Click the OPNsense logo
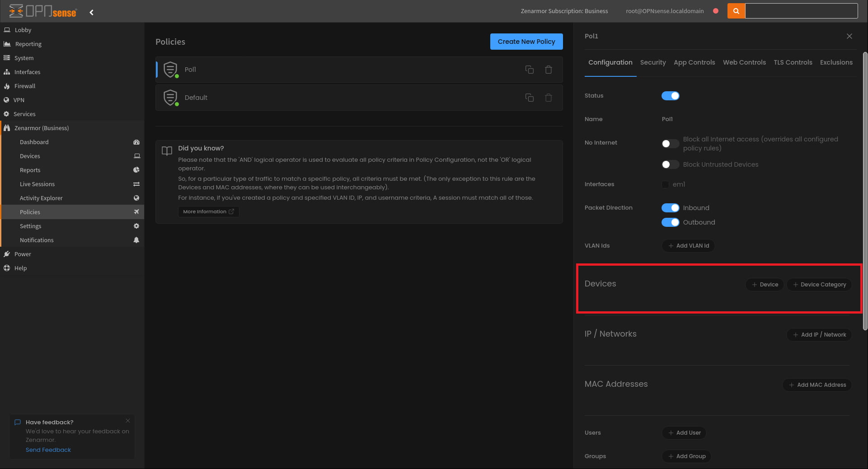 point(42,11)
